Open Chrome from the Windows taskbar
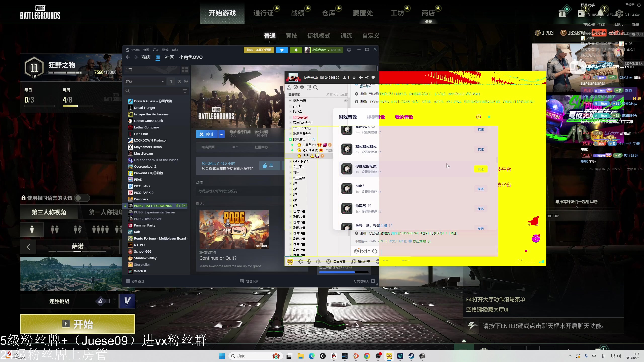 point(367,356)
